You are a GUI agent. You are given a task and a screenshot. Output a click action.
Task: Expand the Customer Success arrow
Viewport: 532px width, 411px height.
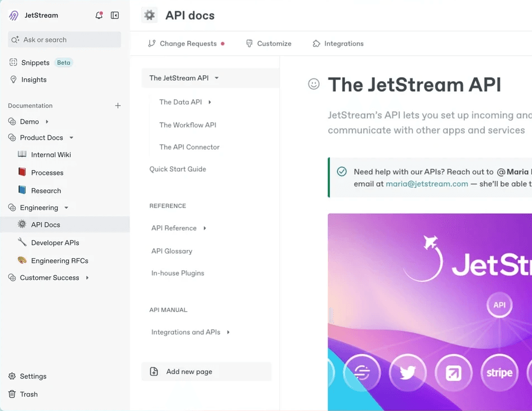(87, 277)
